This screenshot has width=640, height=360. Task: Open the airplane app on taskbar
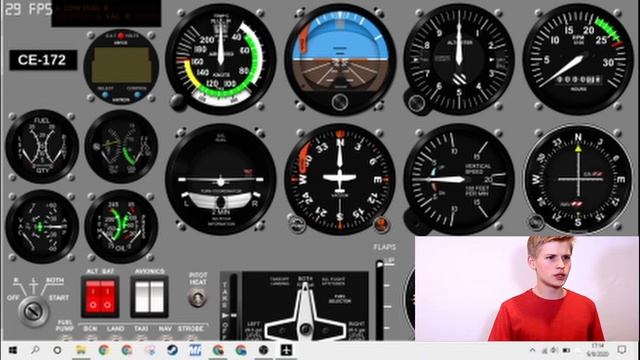tap(287, 350)
